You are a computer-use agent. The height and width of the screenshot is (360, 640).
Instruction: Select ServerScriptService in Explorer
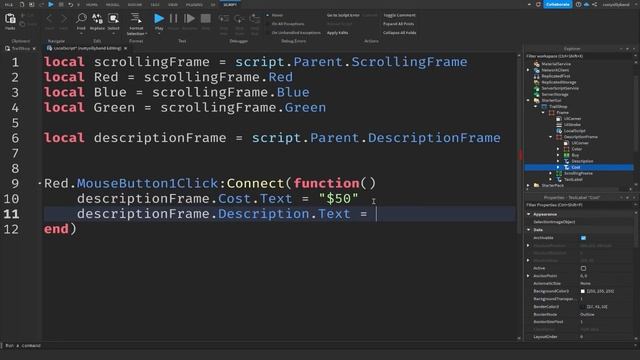[560, 88]
